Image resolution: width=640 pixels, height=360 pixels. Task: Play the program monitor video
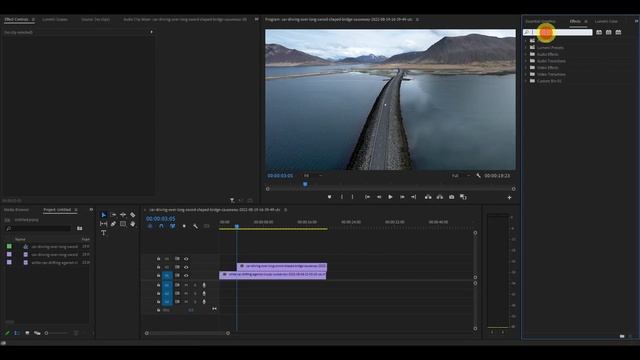[390, 197]
